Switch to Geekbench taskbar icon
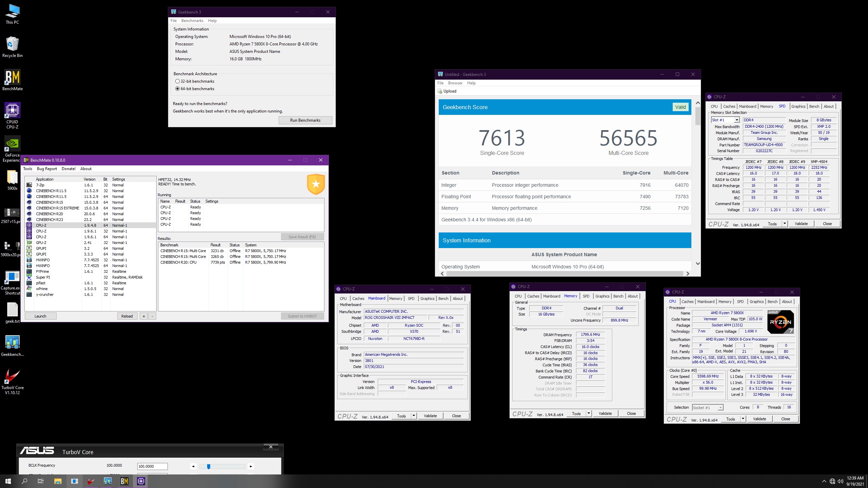 108,481
